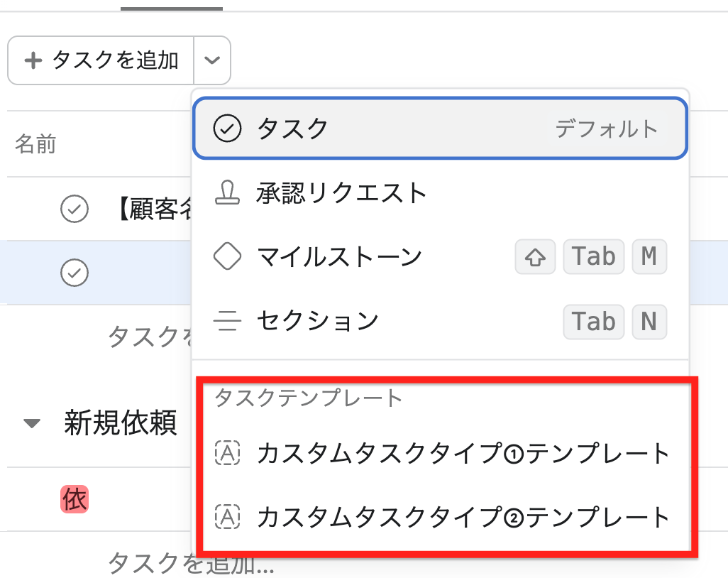Collapse the 新規依頼 section triangle
Viewport: 728px width, 578px height.
31,423
